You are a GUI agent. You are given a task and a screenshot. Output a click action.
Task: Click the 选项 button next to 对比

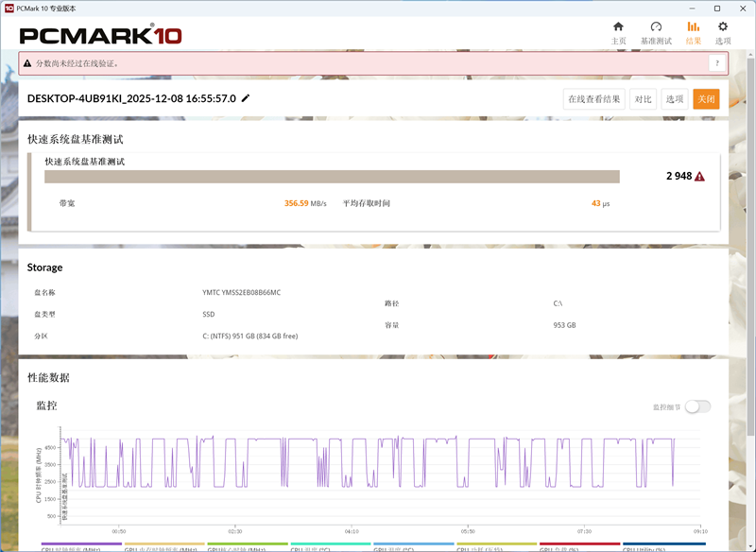coord(674,99)
